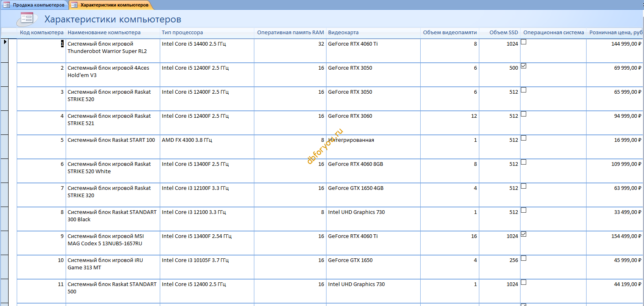Click the price cell 65 999,00 ₽
This screenshot has width=644, height=306.
pyautogui.click(x=615, y=99)
